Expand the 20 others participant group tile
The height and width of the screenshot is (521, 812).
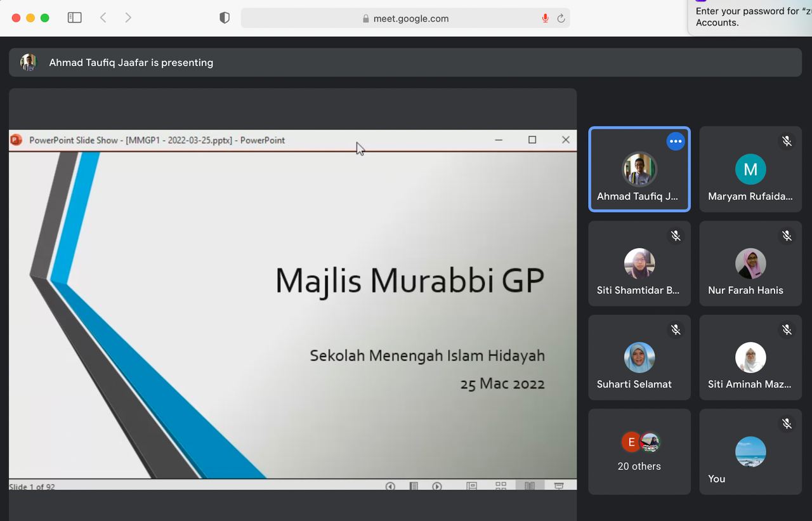pyautogui.click(x=639, y=452)
